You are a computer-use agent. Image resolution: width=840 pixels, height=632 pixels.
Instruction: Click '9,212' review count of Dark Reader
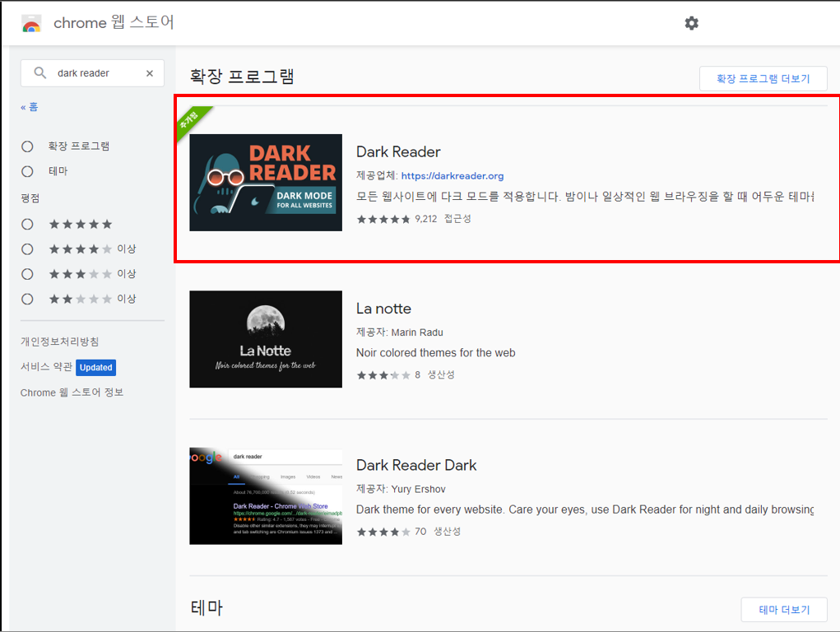pyautogui.click(x=426, y=219)
